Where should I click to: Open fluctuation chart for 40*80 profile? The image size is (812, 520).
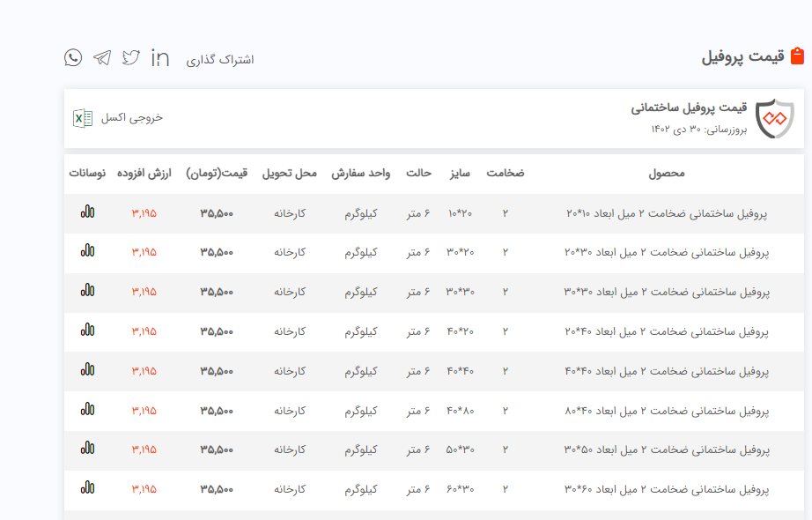(x=87, y=410)
